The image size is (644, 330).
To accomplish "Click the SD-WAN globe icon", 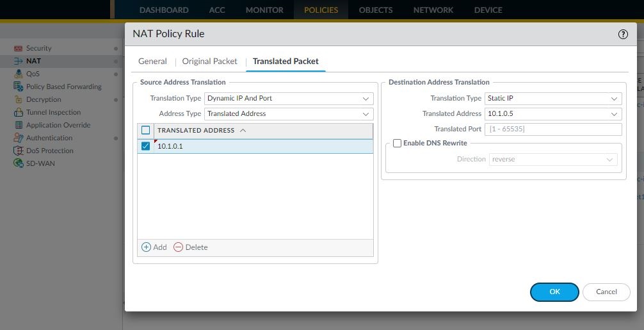I will (18, 163).
